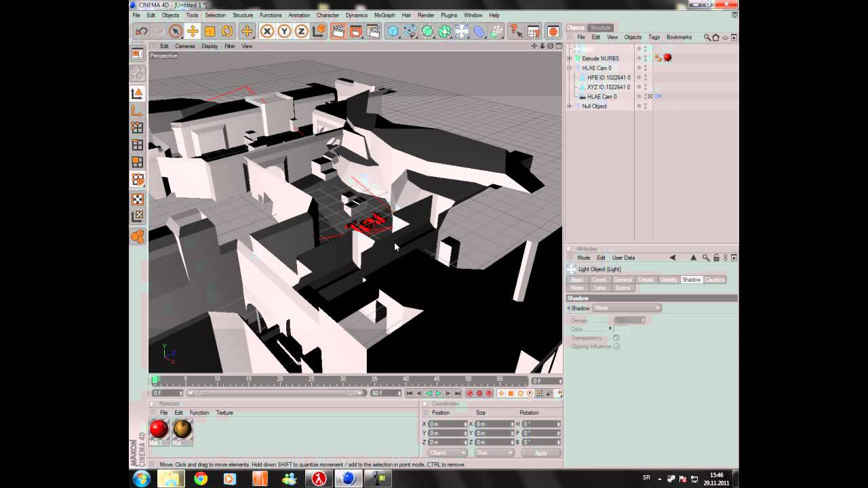Open the Plugins menu
The image size is (868, 488).
coord(449,15)
